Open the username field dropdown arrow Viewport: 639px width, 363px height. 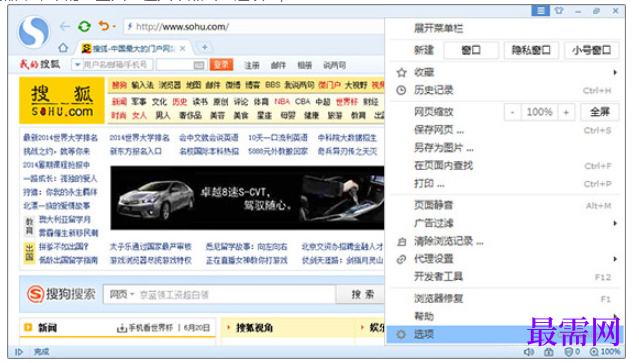[x=77, y=65]
